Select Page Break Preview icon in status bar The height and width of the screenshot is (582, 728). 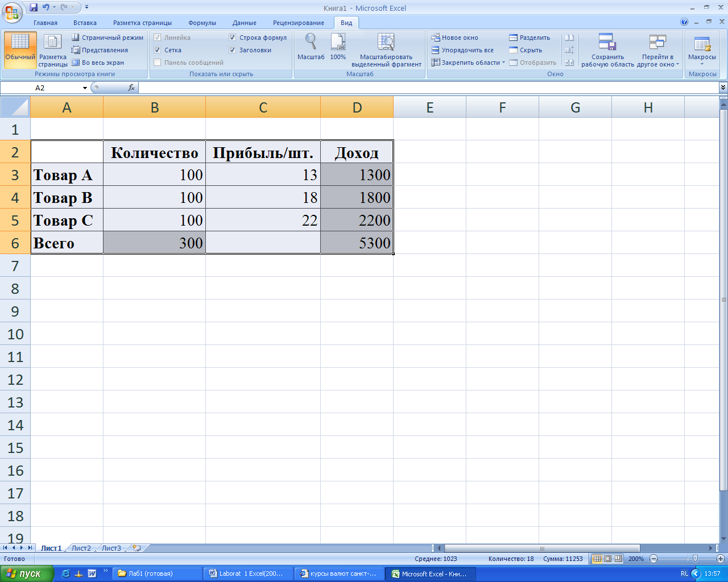618,559
